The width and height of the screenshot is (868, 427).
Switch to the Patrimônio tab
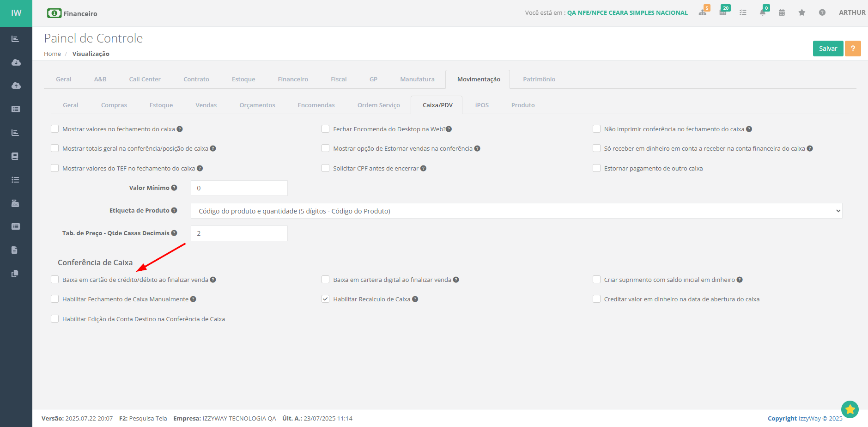[x=539, y=79]
